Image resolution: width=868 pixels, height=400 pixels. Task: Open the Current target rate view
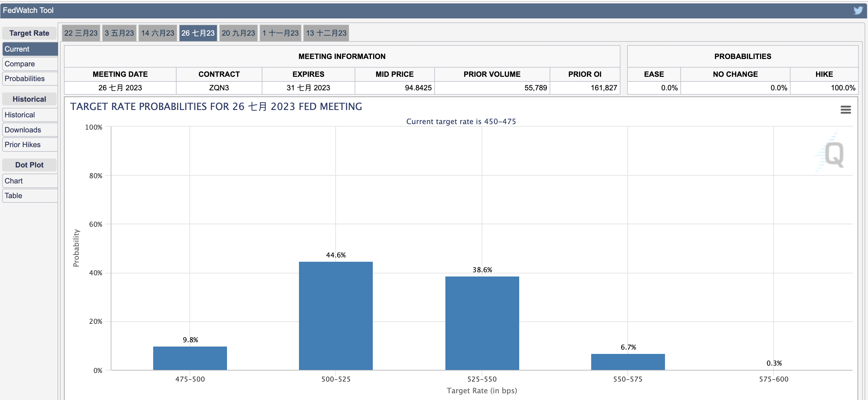(30, 49)
